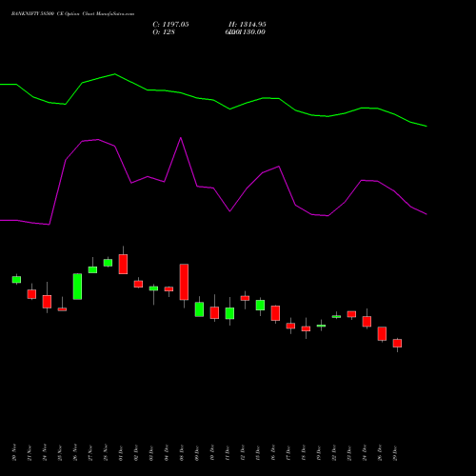Click the last red candle for 29 Dec
Viewport: 476px width, 476px height.
[x=397, y=343]
